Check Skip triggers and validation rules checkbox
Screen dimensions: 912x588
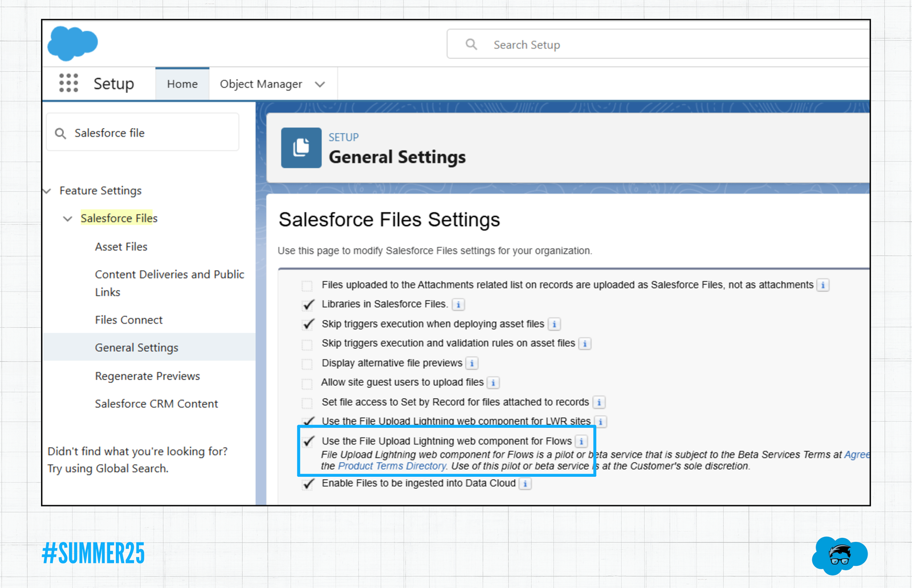tap(307, 344)
